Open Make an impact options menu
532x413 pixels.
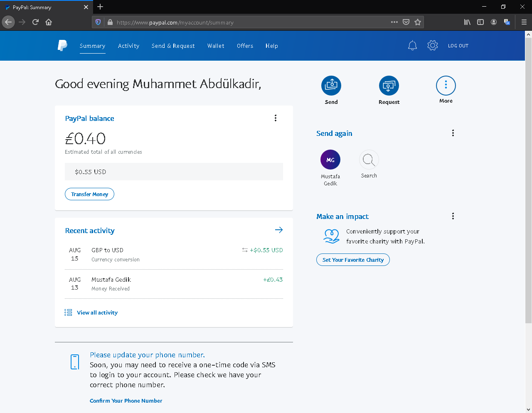[453, 216]
